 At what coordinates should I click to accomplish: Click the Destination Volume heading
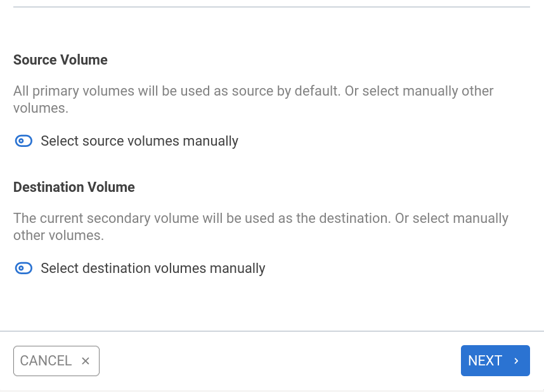(74, 187)
